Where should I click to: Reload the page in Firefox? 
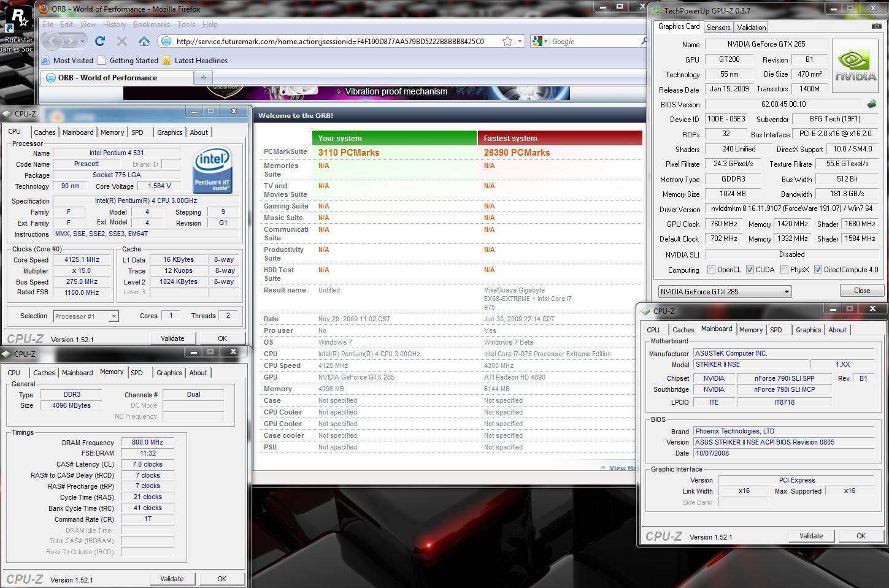(100, 41)
